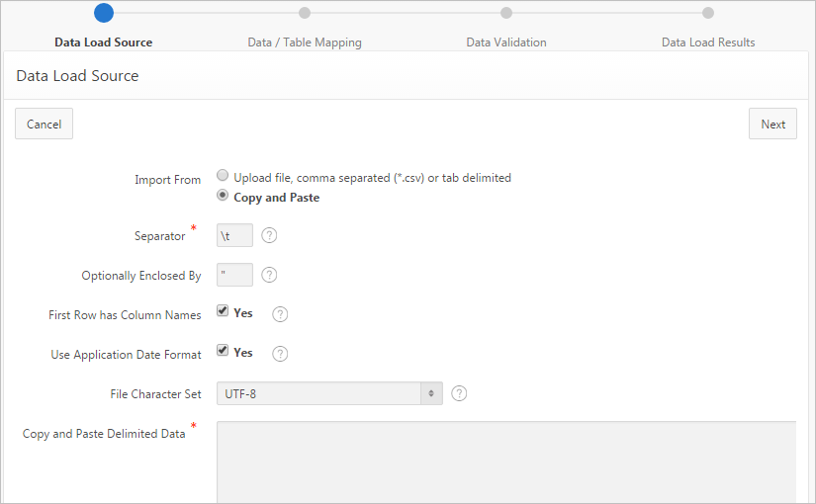
Task: Click the Data Validation step label
Action: 506,42
